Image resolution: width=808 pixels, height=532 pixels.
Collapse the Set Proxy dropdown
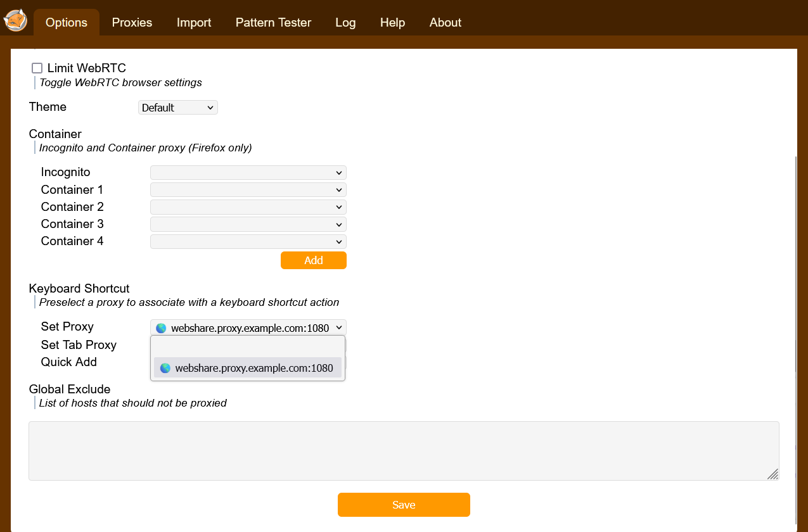[x=248, y=327]
